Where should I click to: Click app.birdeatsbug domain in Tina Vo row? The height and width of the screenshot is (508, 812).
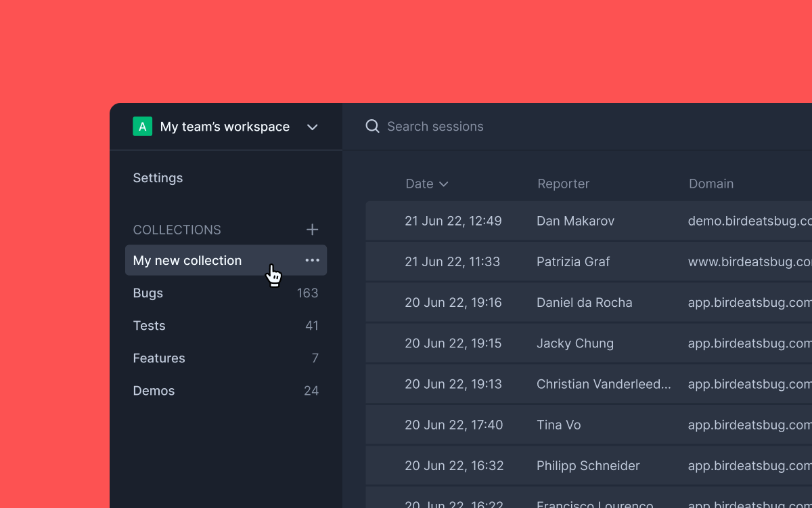(x=750, y=425)
